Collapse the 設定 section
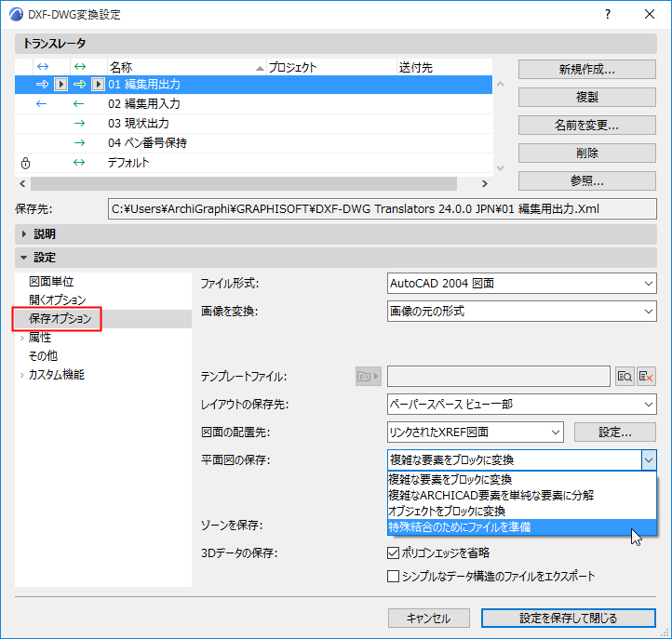The width and height of the screenshot is (672, 639). [24, 258]
